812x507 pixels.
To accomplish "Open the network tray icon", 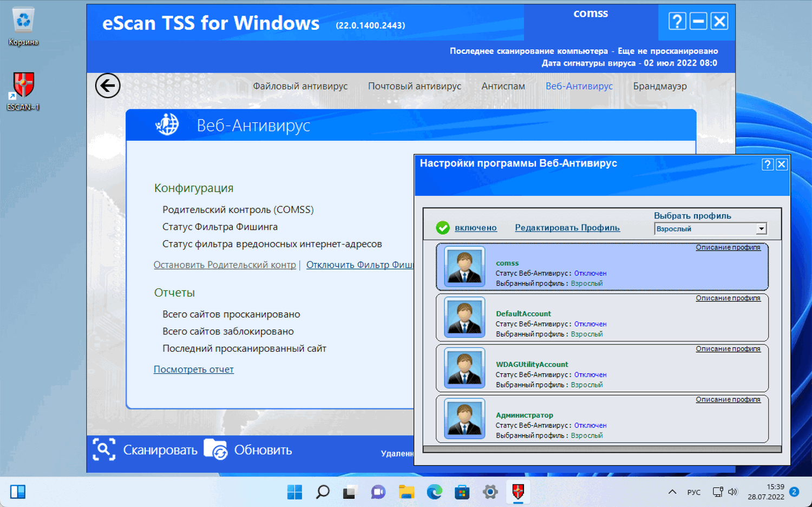I will (x=718, y=492).
